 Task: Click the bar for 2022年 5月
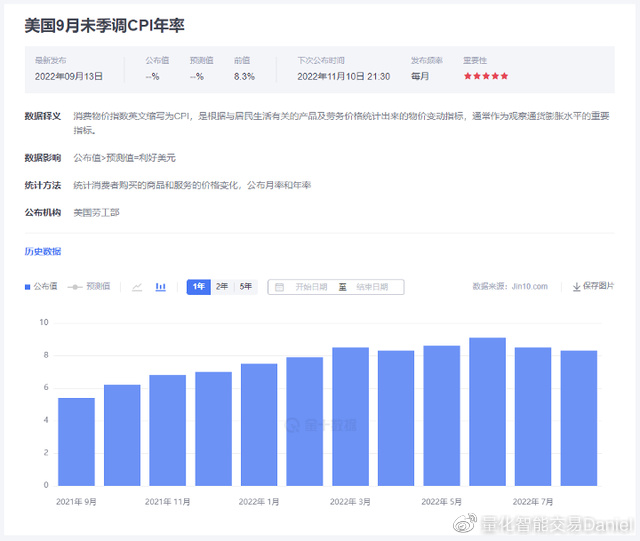[442, 416]
